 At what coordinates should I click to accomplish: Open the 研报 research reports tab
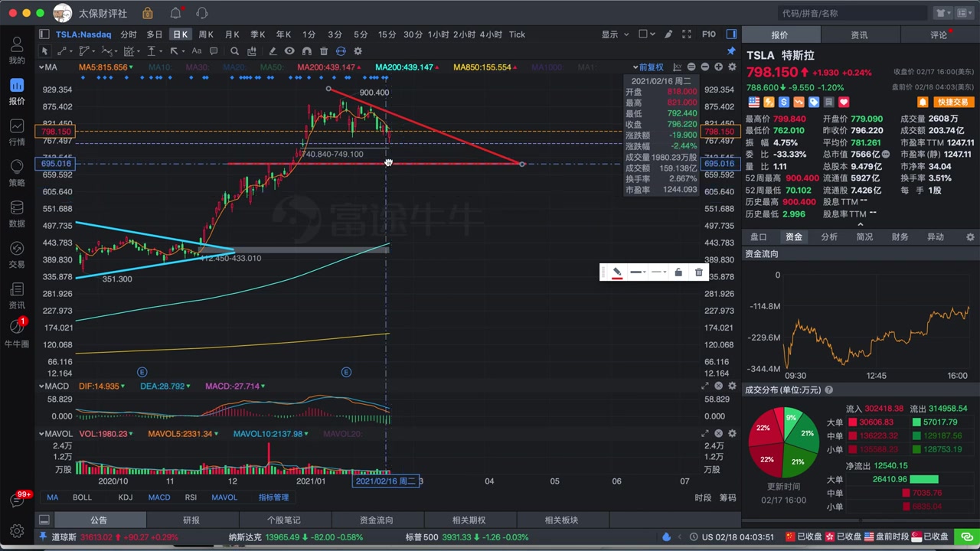pyautogui.click(x=191, y=520)
